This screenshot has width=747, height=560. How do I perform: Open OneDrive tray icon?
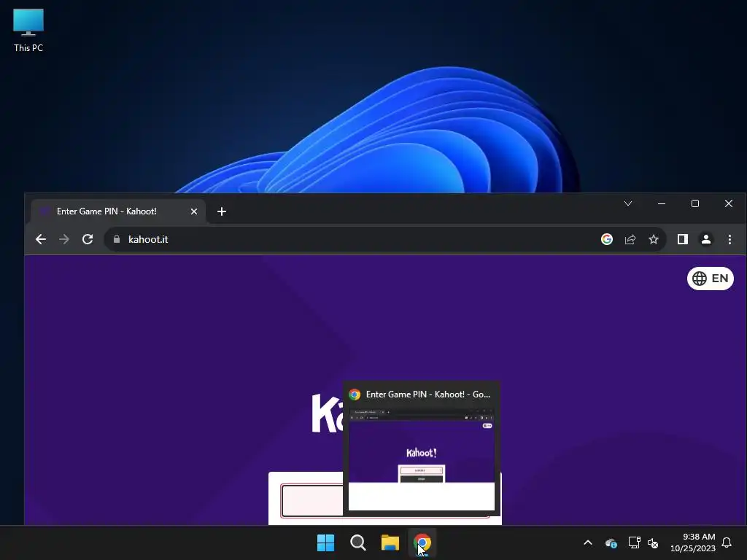[611, 542]
